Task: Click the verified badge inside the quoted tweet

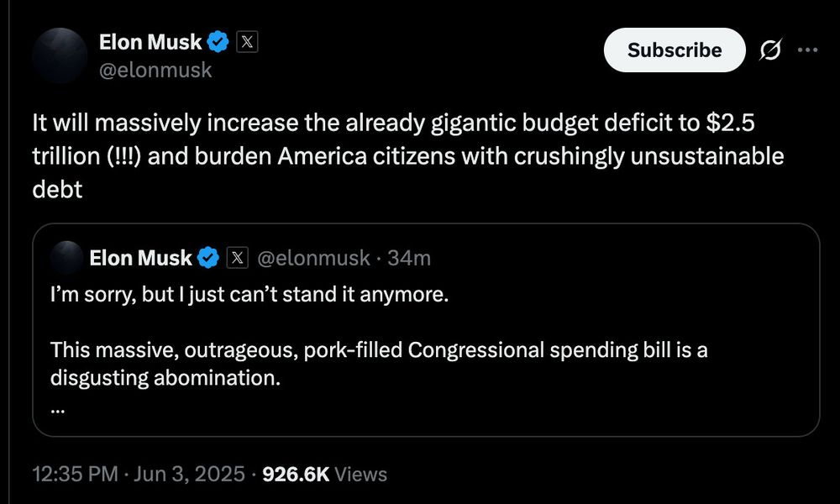Action: tap(207, 258)
